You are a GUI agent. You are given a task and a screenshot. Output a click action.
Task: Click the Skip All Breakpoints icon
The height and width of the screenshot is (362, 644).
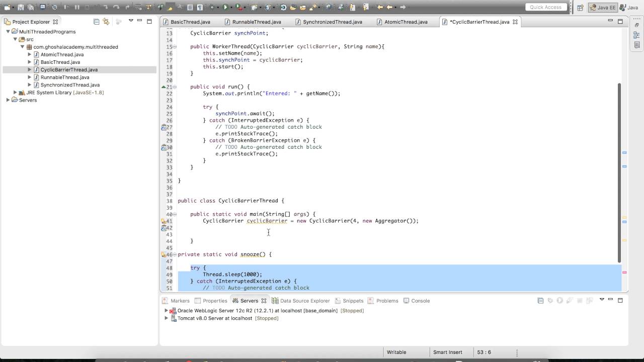click(55, 7)
